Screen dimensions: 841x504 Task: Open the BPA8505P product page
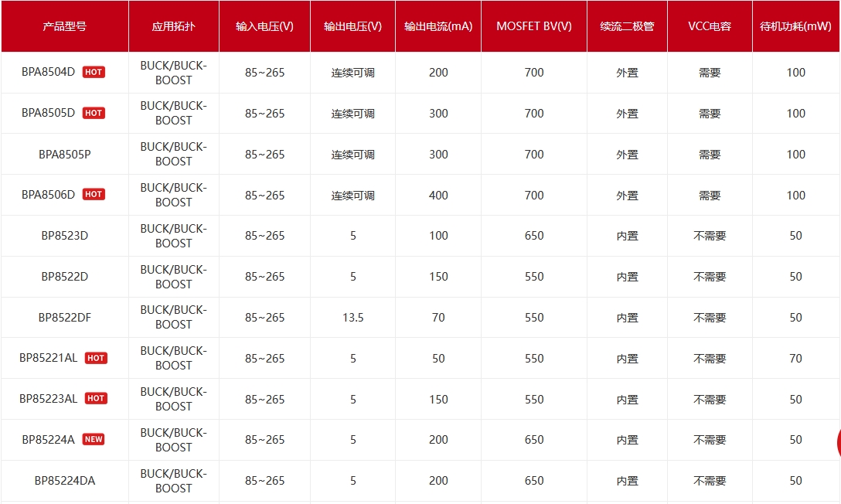tap(65, 155)
